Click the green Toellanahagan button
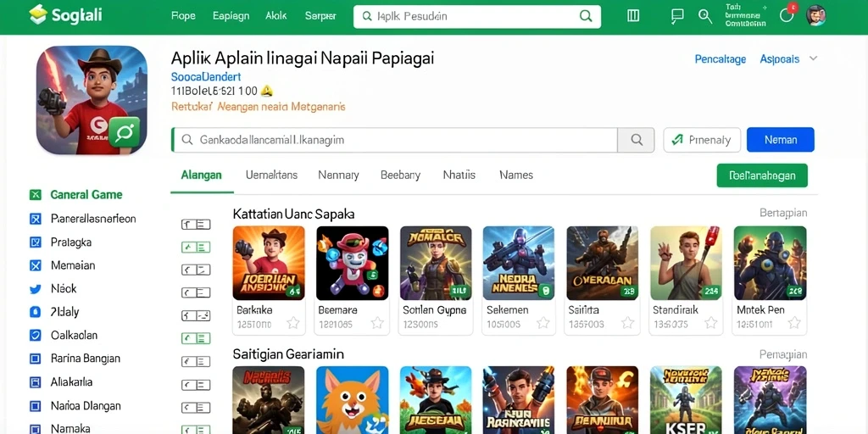The width and height of the screenshot is (868, 434). [762, 175]
